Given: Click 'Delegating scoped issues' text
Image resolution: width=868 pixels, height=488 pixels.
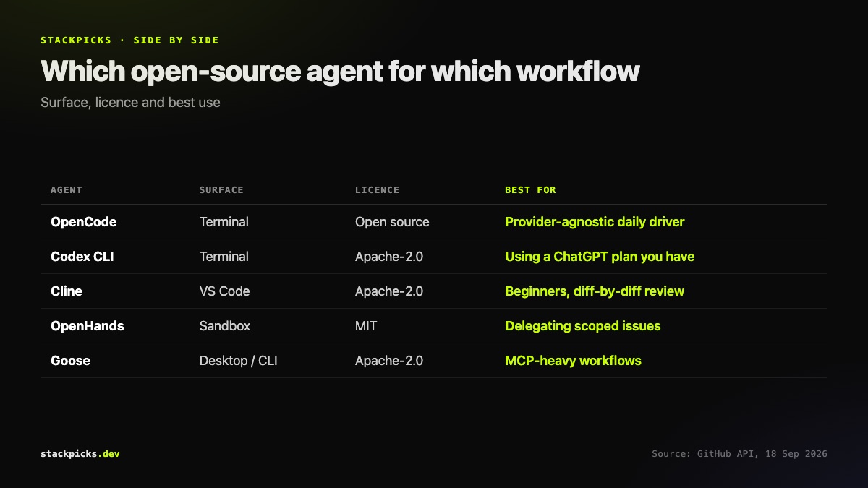Looking at the screenshot, I should click(x=583, y=326).
